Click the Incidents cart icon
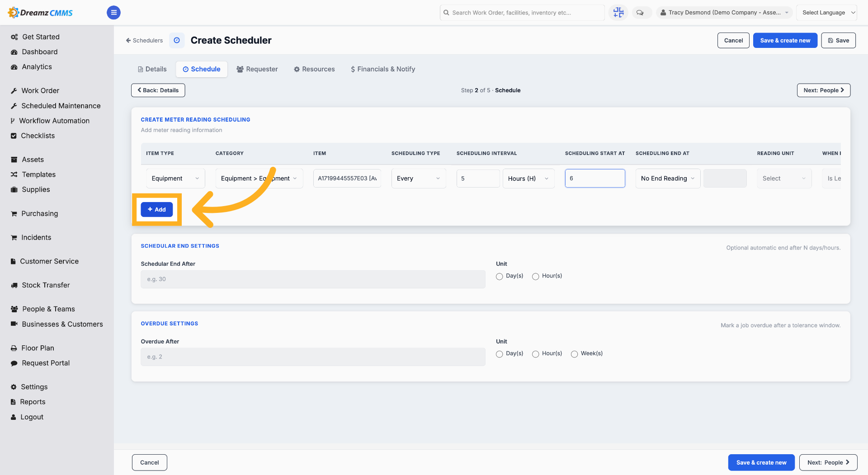Screen dimensions: 868x475 tap(14, 237)
